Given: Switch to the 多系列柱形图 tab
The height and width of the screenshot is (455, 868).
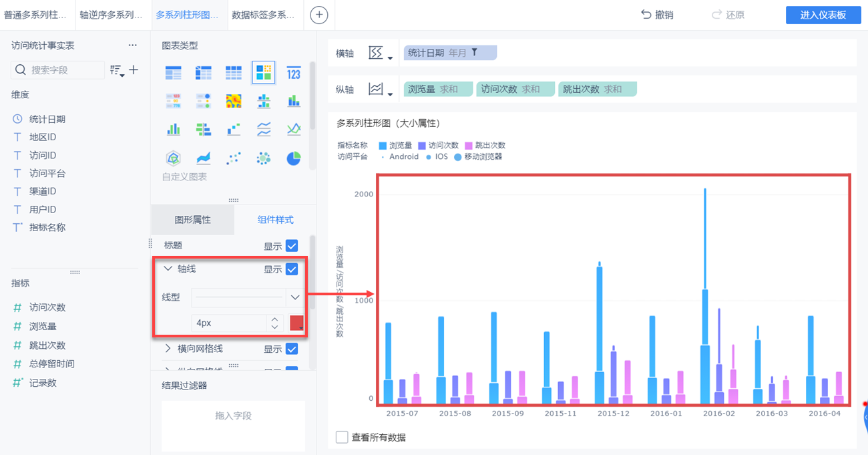Looking at the screenshot, I should pos(187,15).
